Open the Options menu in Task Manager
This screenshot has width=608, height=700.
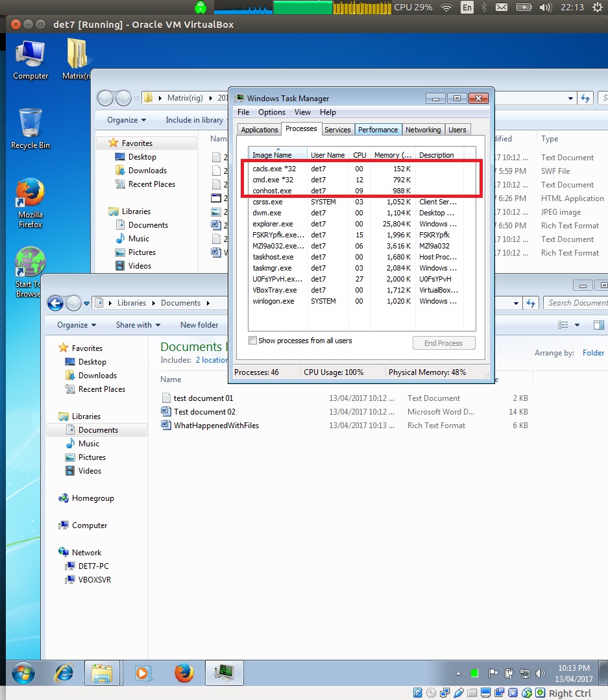tap(271, 112)
